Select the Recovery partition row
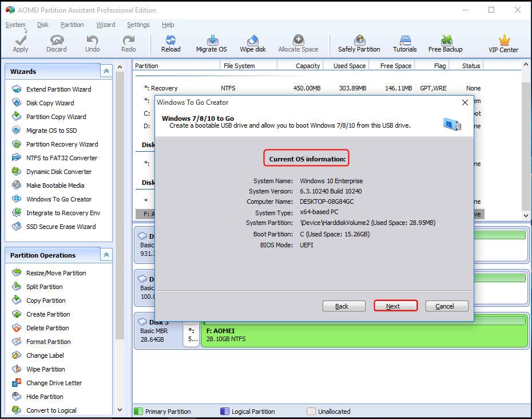 [x=310, y=88]
